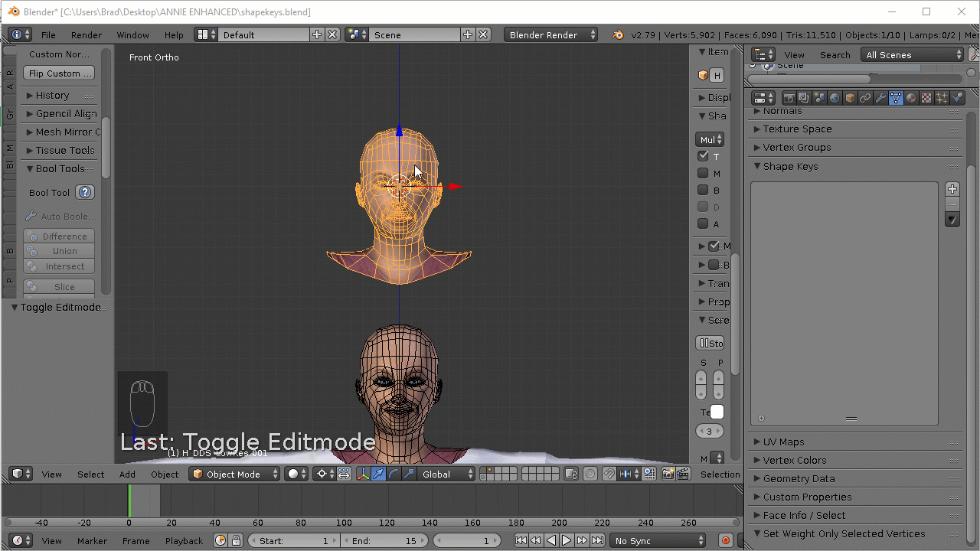Enable the A checkbox in Shading panel
The height and width of the screenshot is (551, 980).
click(x=703, y=224)
